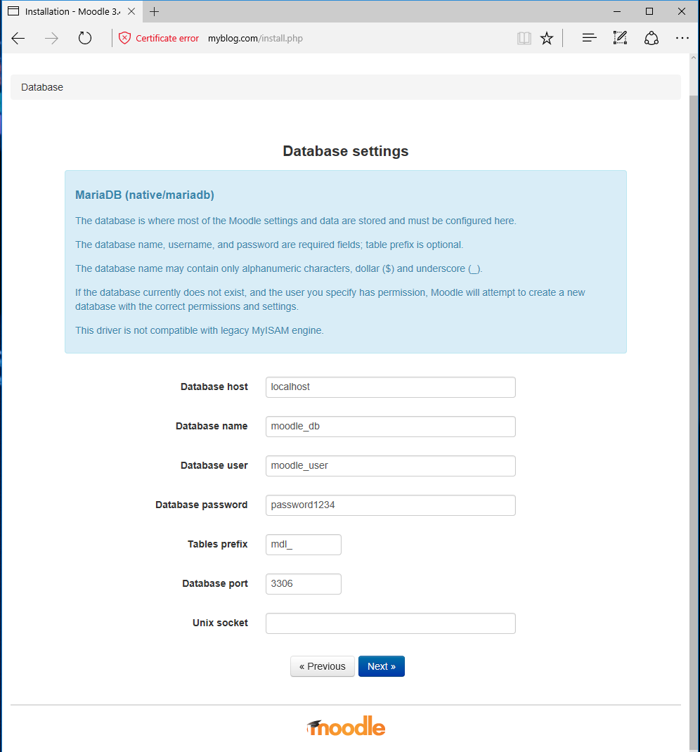Image resolution: width=700 pixels, height=752 pixels.
Task: Click the Database host field
Action: click(x=390, y=387)
